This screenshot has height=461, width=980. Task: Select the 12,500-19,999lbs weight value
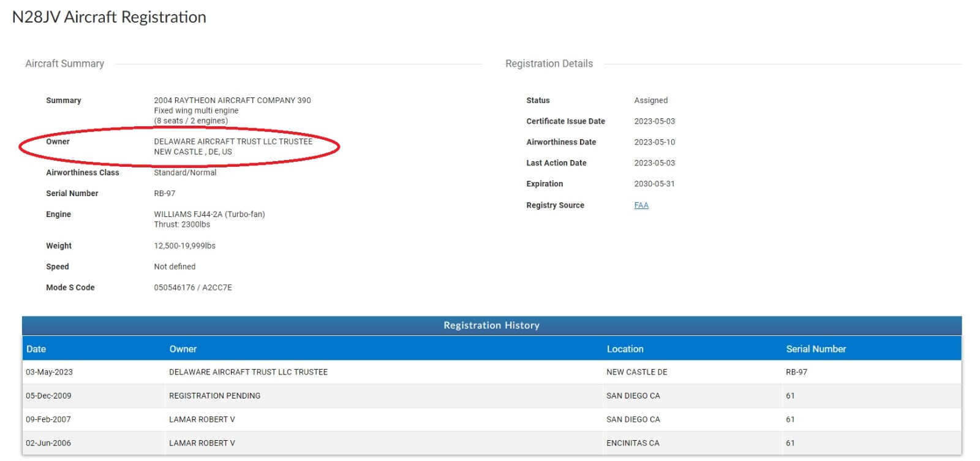[184, 246]
